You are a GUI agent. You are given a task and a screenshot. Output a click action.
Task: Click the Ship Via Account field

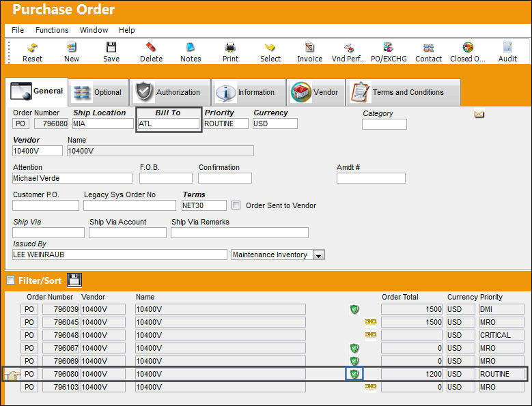point(128,233)
